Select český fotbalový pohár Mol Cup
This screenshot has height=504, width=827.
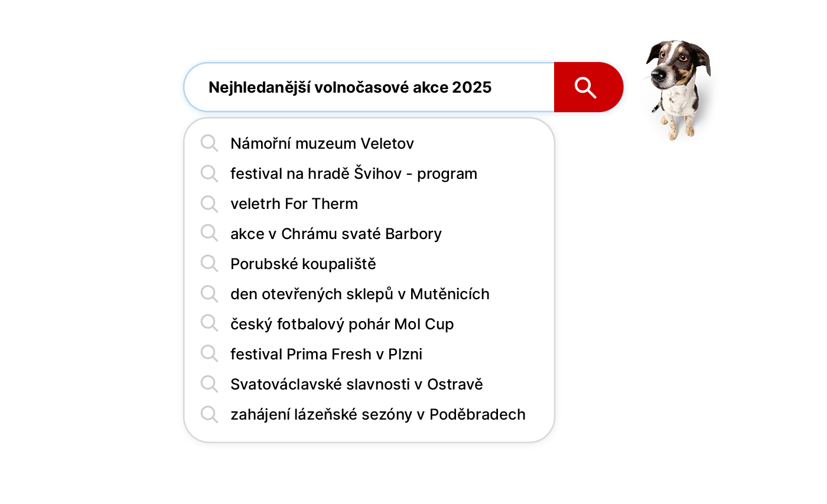pos(342,324)
